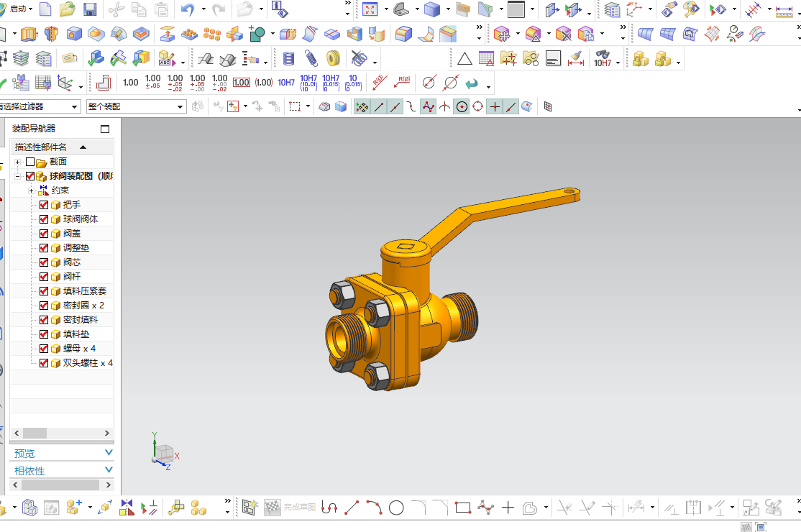
Task: Select the sketch Rectangle tool
Action: (x=463, y=508)
